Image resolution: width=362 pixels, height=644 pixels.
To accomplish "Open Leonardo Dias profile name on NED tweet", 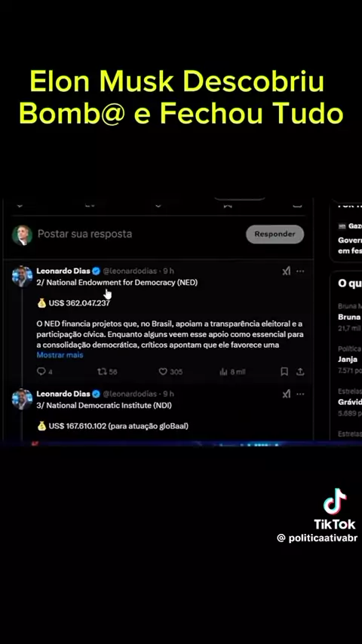I will [x=63, y=271].
